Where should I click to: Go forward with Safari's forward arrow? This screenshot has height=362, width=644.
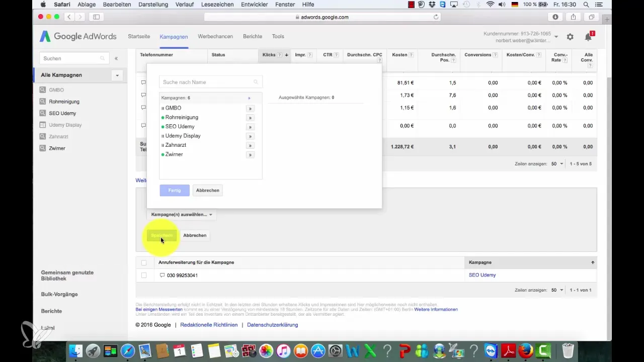pyautogui.click(x=81, y=17)
